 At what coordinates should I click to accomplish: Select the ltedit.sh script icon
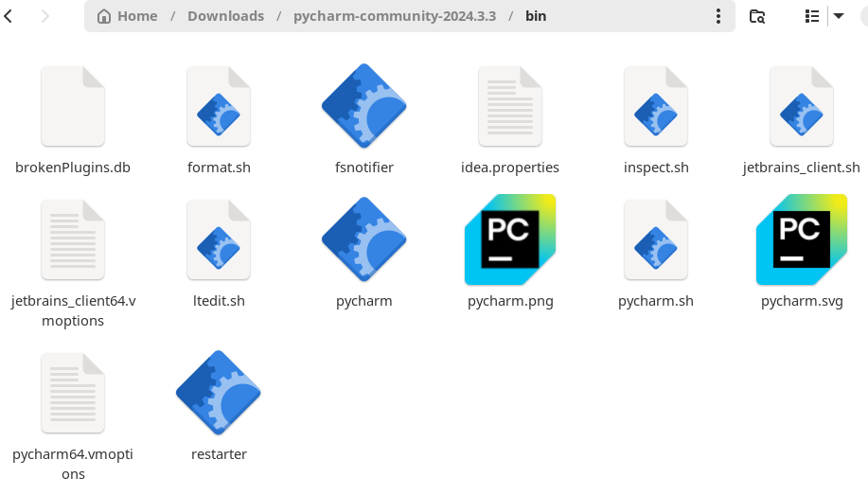[x=219, y=239]
